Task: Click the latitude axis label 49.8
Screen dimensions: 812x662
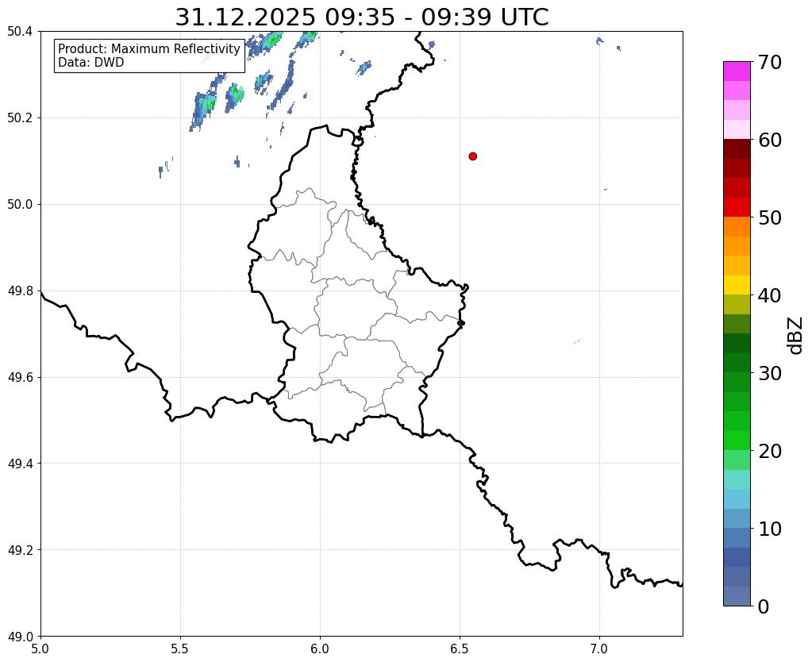Action: 20,291
